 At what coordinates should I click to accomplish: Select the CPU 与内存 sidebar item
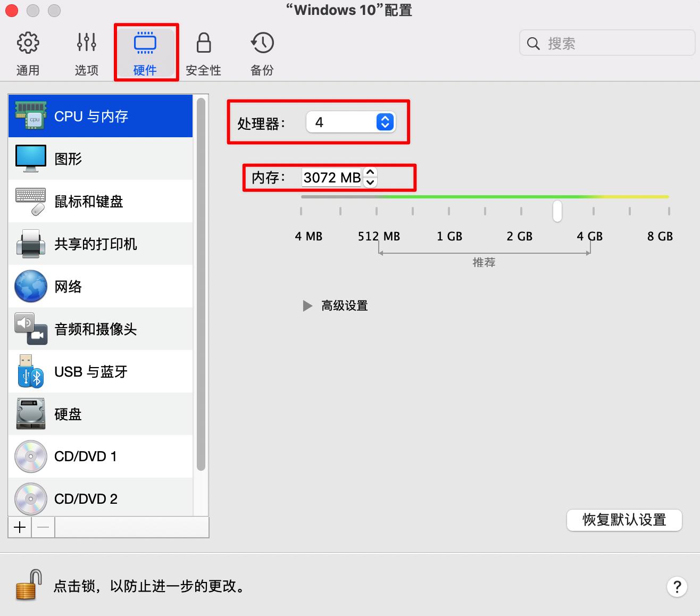(90, 116)
